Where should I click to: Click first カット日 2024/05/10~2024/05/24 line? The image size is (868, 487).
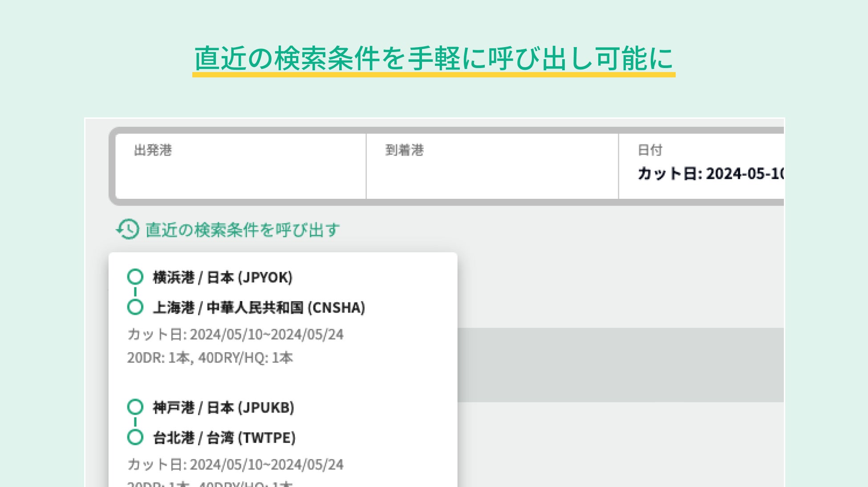(235, 334)
